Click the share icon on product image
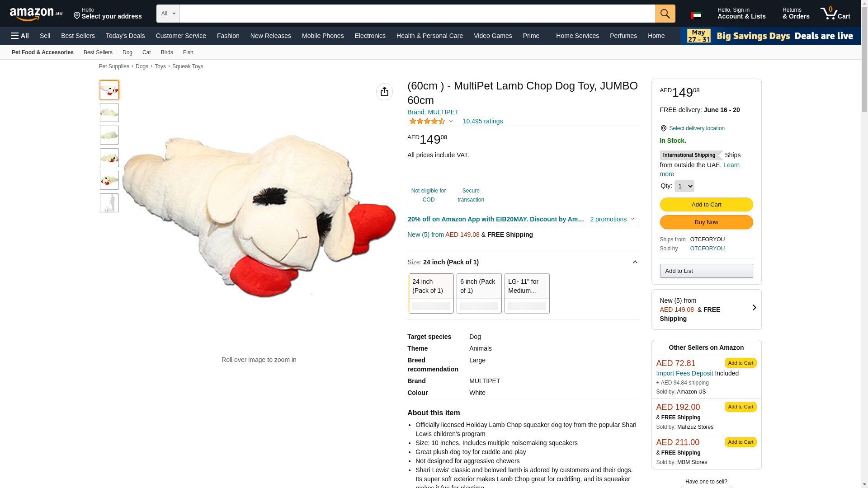Image resolution: width=868 pixels, height=488 pixels. coord(384,92)
